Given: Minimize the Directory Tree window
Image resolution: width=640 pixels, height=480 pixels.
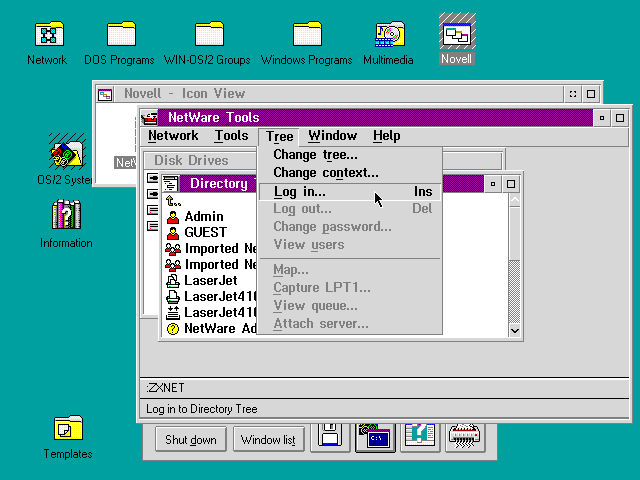Looking at the screenshot, I should point(493,184).
